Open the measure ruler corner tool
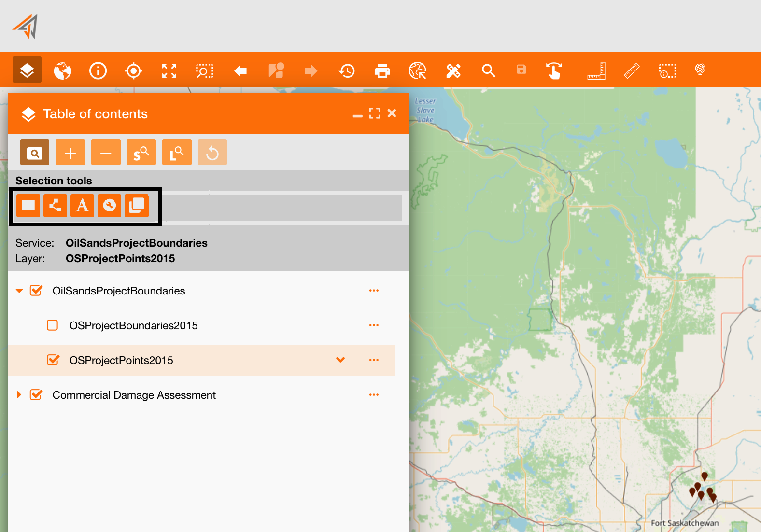This screenshot has height=532, width=761. coord(596,71)
